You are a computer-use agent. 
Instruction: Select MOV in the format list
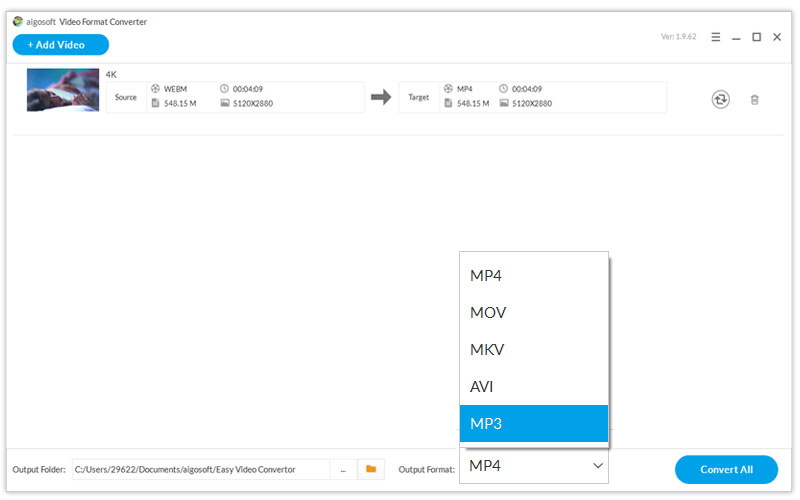pos(534,312)
